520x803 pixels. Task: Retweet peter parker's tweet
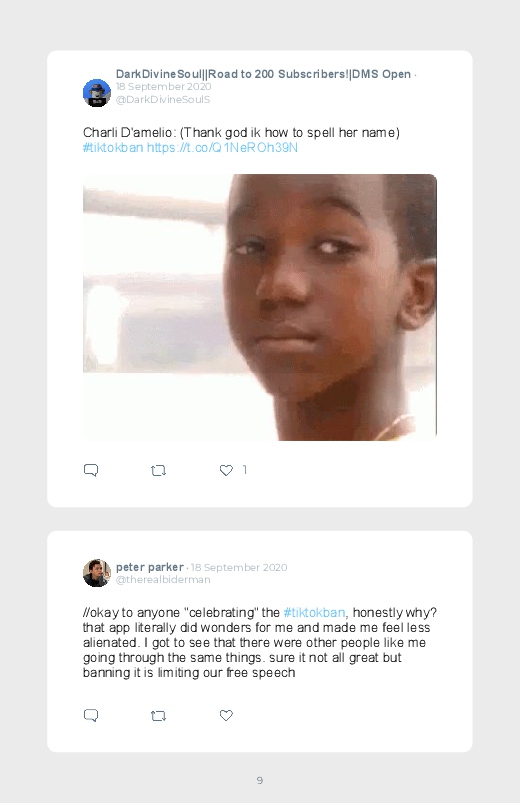click(158, 715)
